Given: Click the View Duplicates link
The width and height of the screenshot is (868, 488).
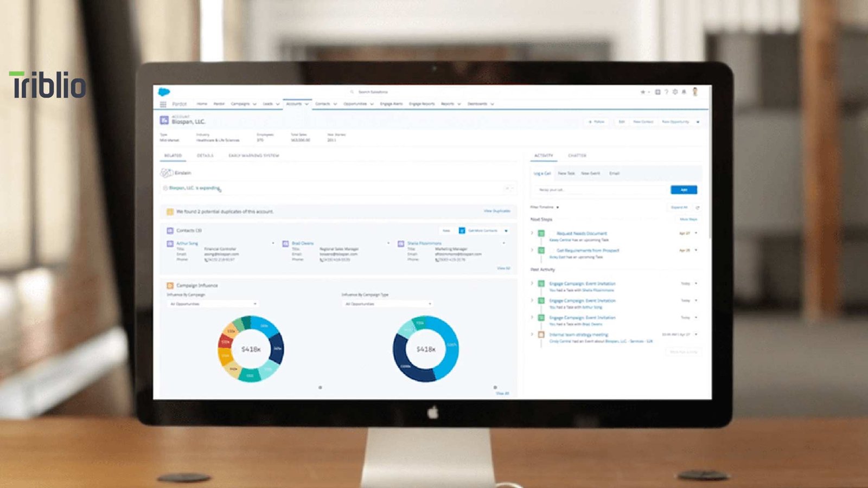Looking at the screenshot, I should coord(497,211).
